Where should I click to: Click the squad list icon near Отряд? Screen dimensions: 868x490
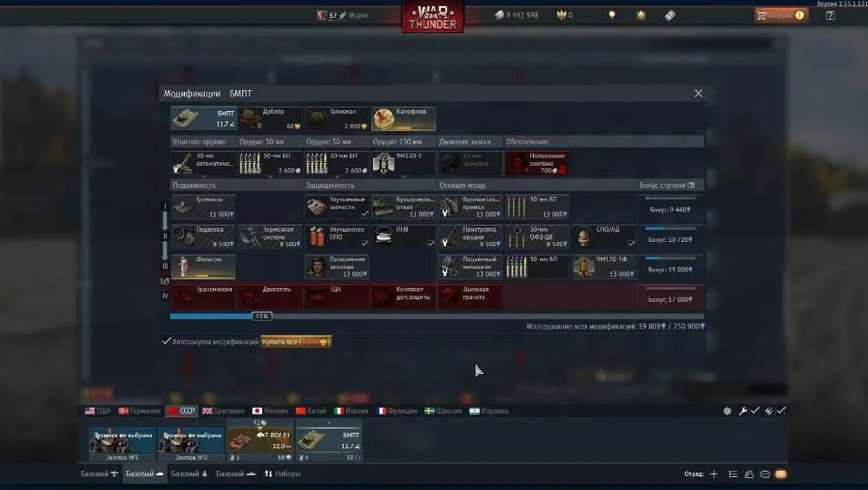733,474
